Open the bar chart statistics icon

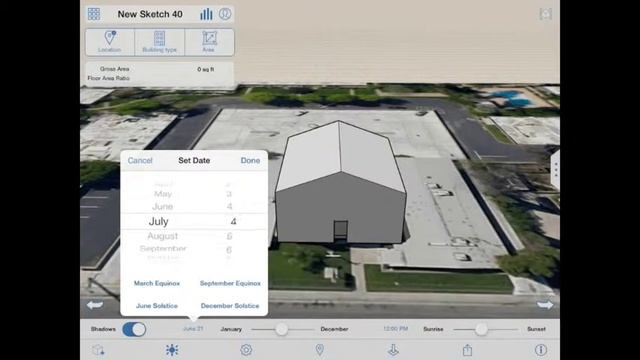click(206, 14)
